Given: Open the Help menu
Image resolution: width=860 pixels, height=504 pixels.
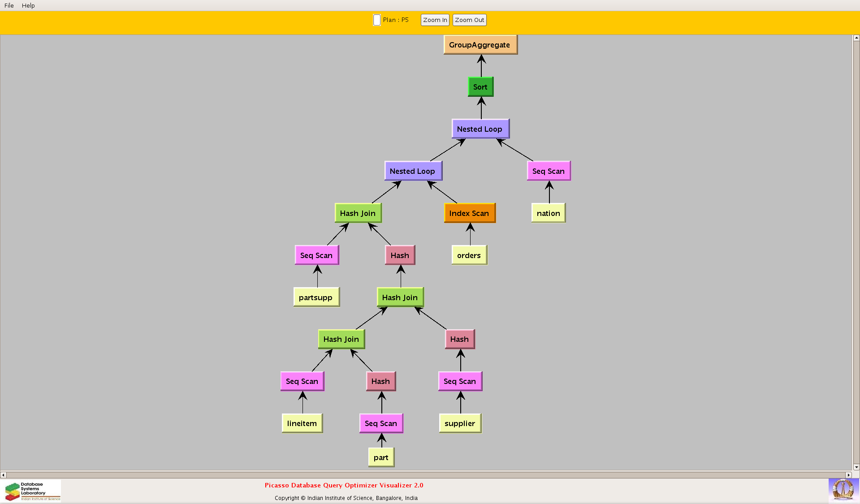Looking at the screenshot, I should point(28,5).
